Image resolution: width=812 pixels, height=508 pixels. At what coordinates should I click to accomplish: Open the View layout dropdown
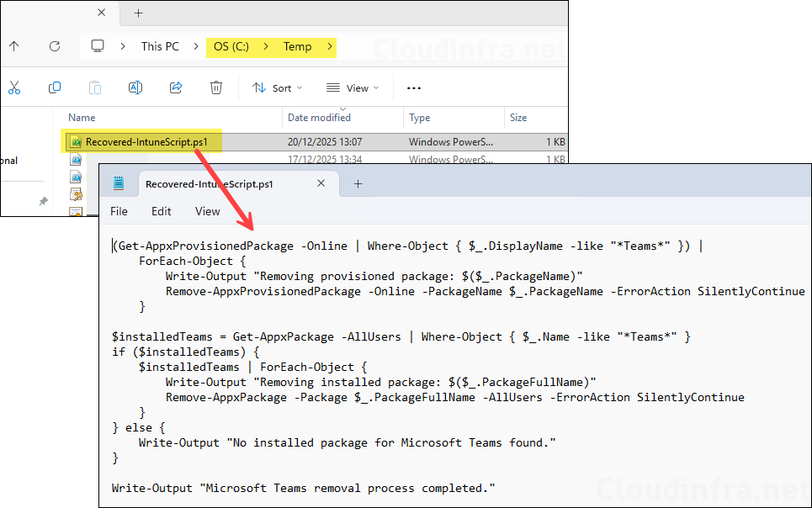(x=353, y=87)
